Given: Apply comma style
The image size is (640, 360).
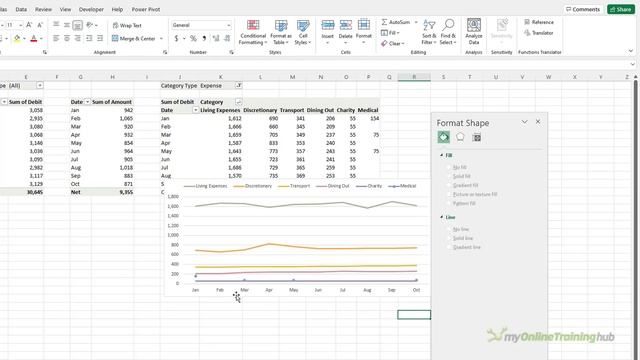Looking at the screenshot, I should (204, 38).
